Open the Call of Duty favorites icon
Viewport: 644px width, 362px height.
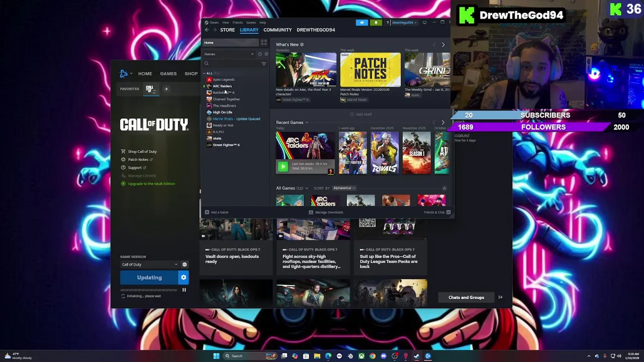click(150, 89)
